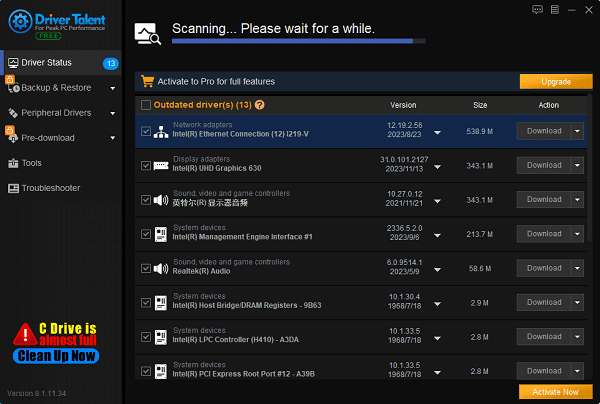Click the Peripheral Drivers sidebar icon
Image resolution: width=600 pixels, height=404 pixels.
pyautogui.click(x=13, y=113)
